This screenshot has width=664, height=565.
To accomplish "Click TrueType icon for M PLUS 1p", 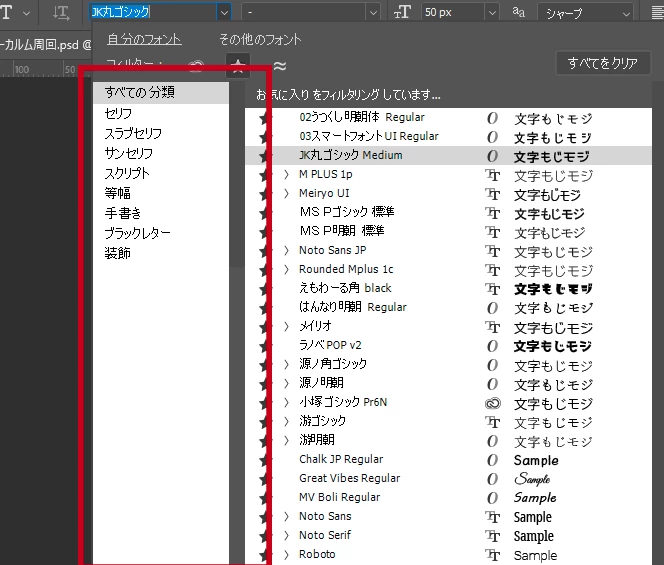I will (x=492, y=175).
